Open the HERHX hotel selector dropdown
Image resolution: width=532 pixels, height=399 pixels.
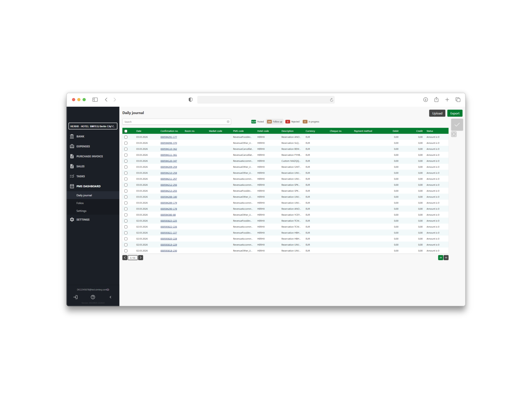(93, 126)
